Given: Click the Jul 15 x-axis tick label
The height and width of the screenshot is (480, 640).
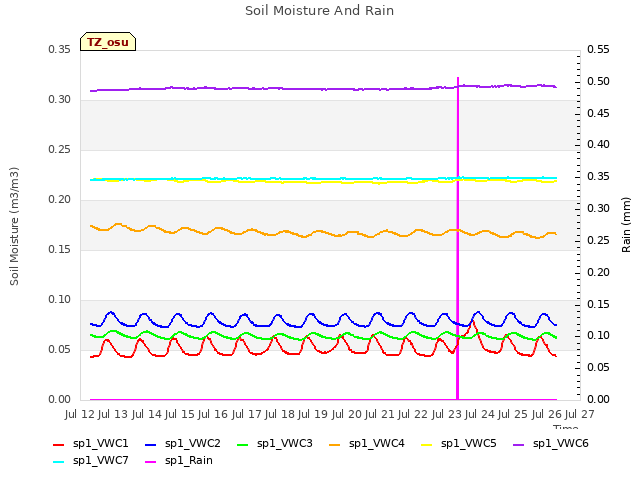Looking at the screenshot, I should coord(180,414).
